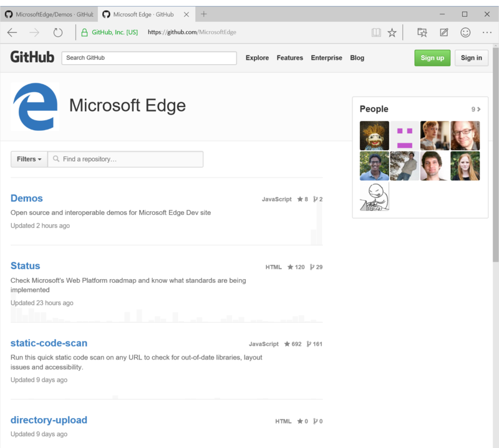Click the People heading link
Viewport: 499px width, 448px height.
[374, 109]
